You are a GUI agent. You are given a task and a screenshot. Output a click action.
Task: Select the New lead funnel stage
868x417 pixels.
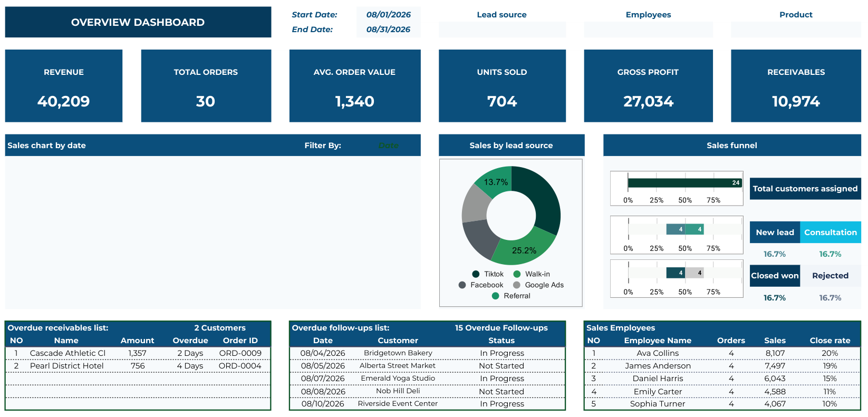(775, 232)
